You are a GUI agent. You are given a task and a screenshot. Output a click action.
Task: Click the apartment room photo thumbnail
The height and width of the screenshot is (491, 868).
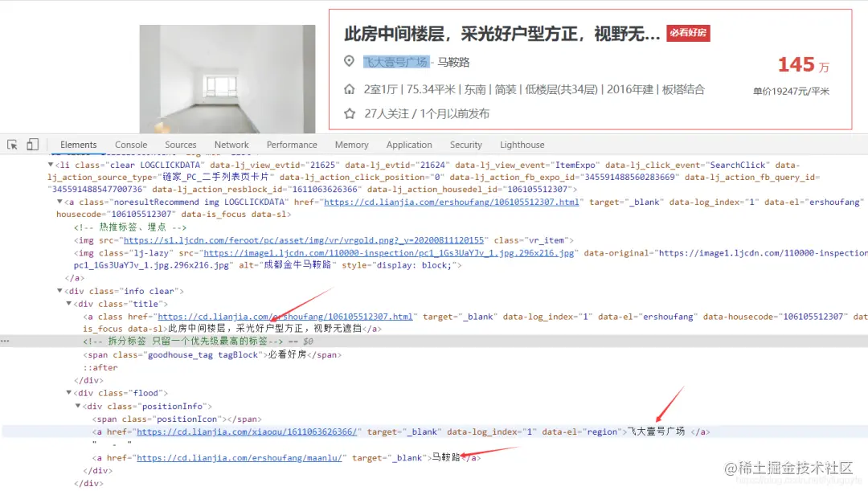tap(227, 79)
